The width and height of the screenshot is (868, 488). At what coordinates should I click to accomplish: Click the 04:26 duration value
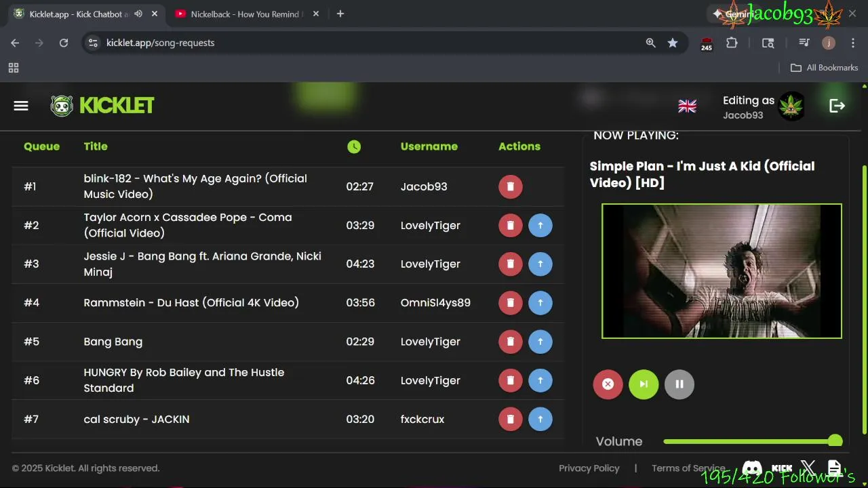pos(360,380)
